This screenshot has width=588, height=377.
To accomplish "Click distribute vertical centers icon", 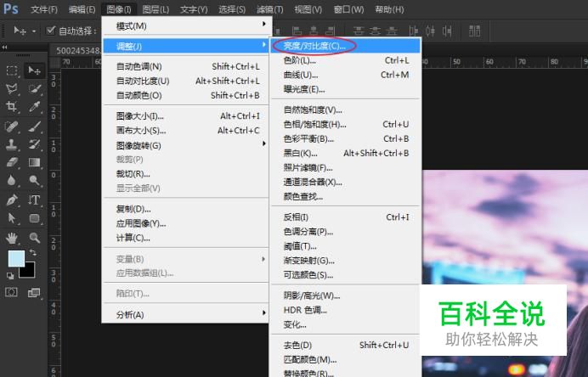I will [375, 31].
